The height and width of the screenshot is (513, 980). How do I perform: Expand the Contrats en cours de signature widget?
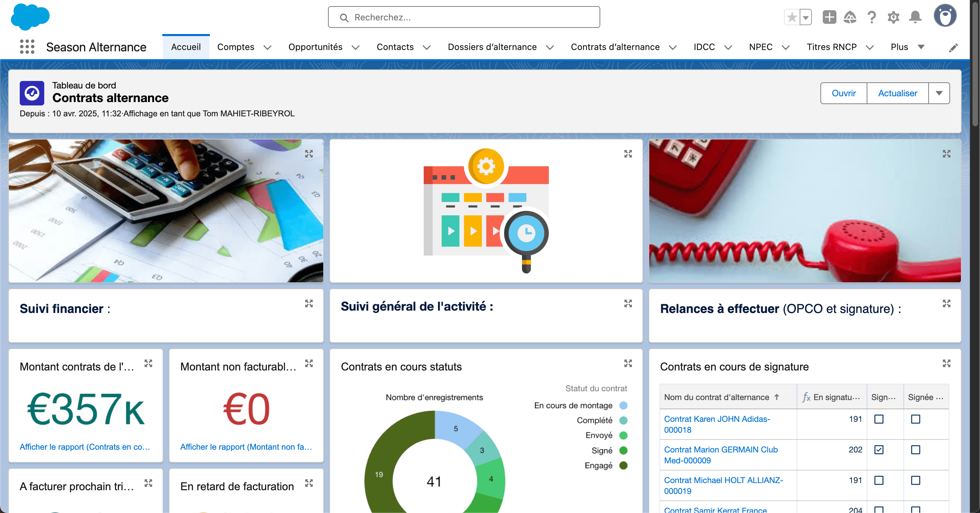(947, 363)
